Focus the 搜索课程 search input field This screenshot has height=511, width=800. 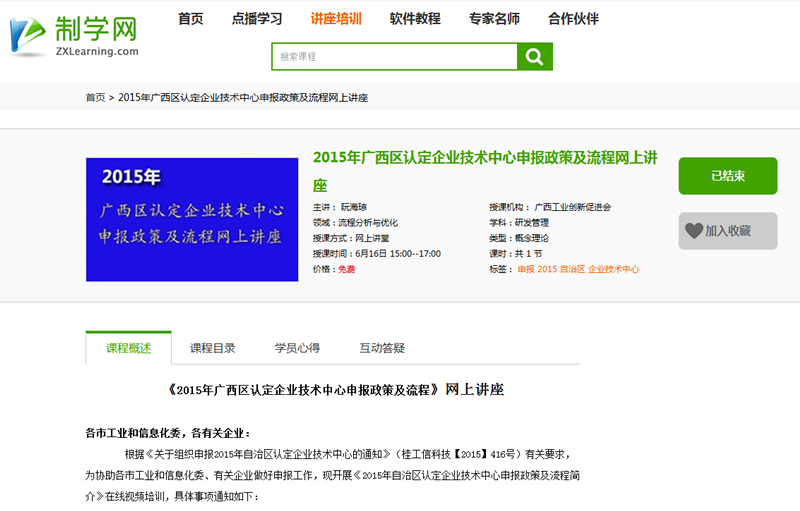tap(394, 57)
